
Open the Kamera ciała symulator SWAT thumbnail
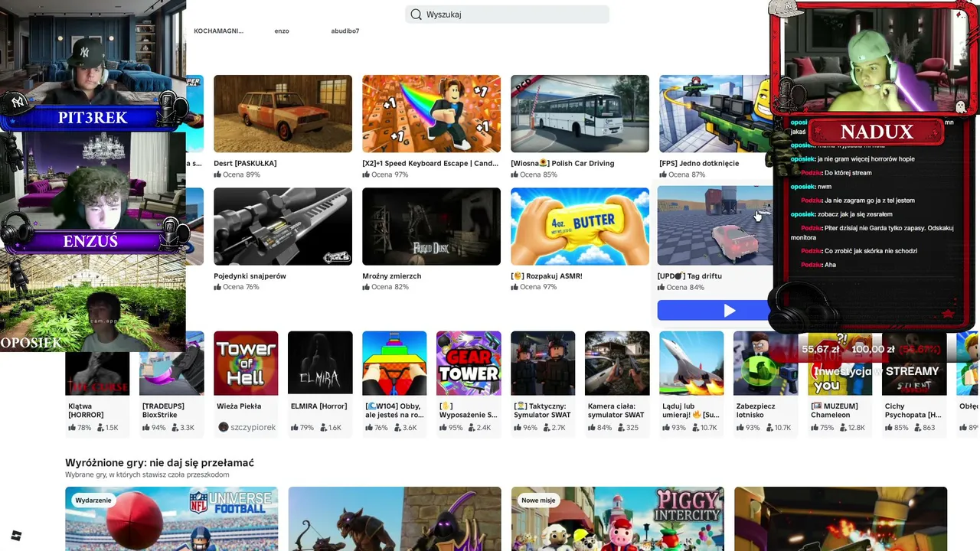(617, 363)
